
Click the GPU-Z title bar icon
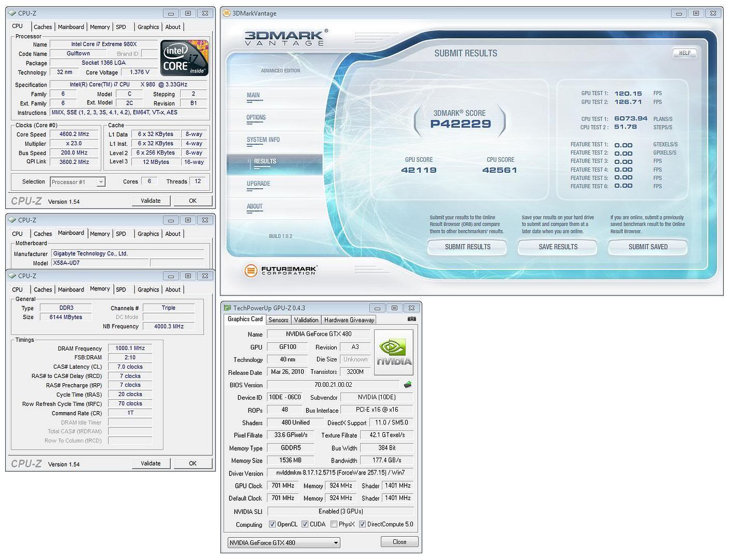tap(227, 308)
